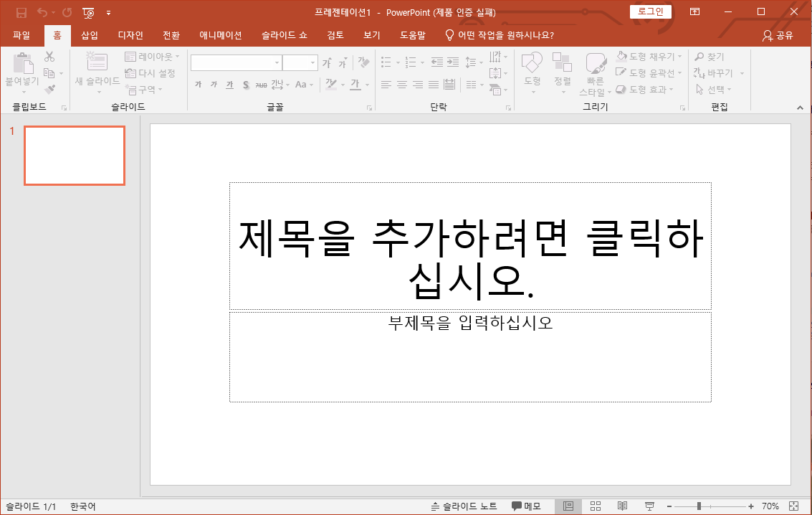This screenshot has height=515, width=812.
Task: Click the Save icon in quick access toolbar
Action: click(x=22, y=12)
